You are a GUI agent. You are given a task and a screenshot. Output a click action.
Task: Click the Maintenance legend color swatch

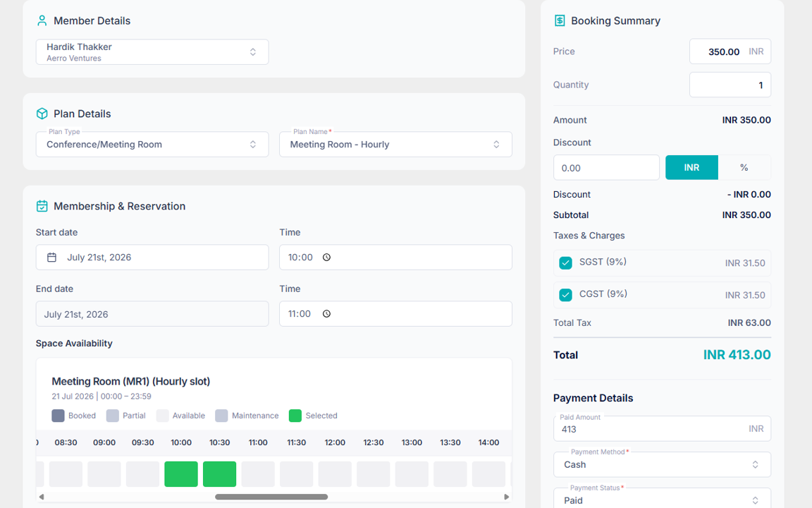[221, 416]
